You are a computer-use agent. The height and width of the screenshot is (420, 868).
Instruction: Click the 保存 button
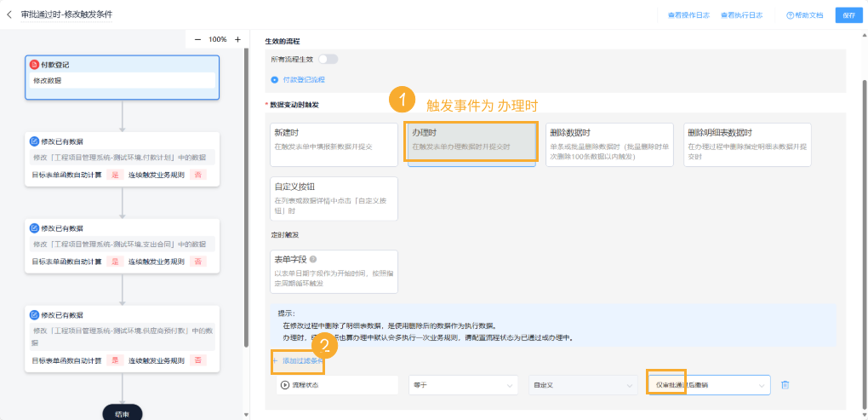tap(848, 15)
